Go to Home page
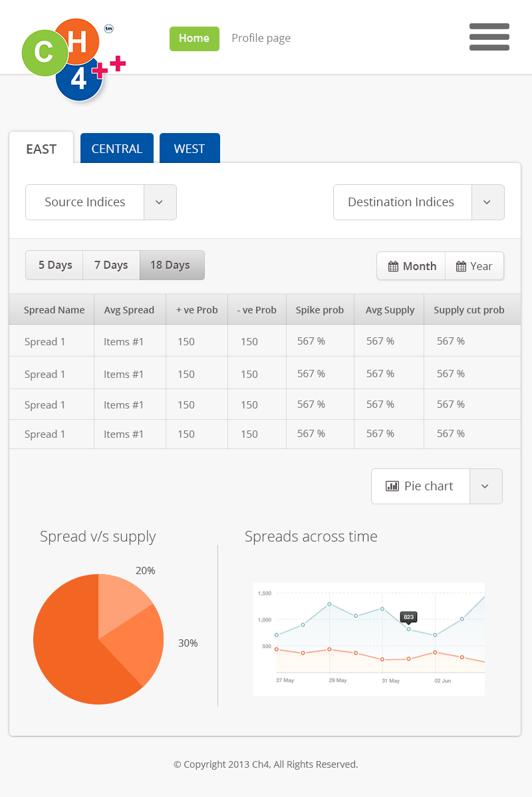 [x=194, y=39]
